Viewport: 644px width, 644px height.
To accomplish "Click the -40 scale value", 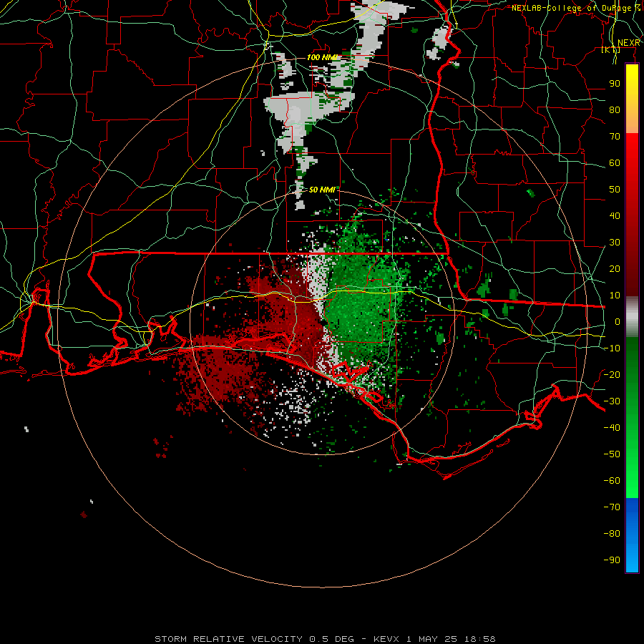I will (612, 428).
